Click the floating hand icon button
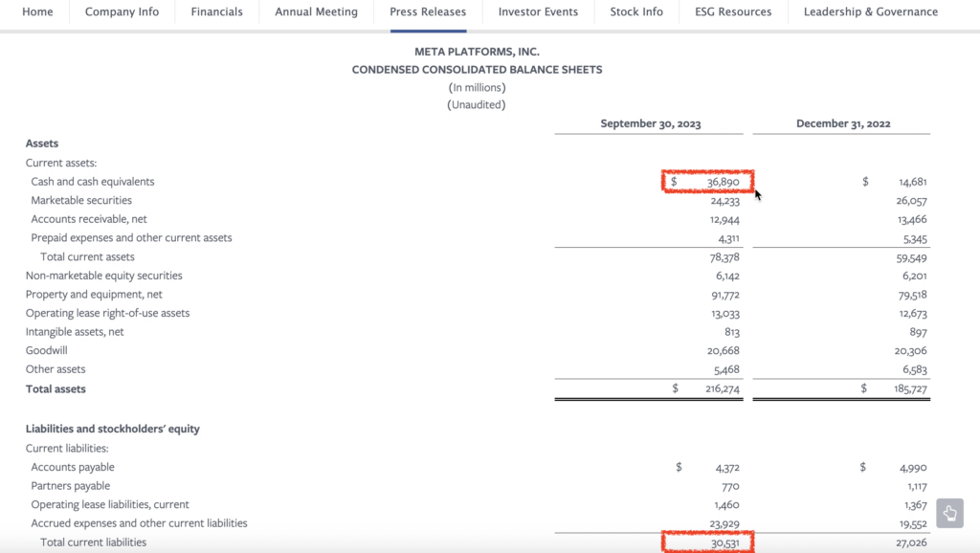Image resolution: width=980 pixels, height=553 pixels. click(949, 513)
